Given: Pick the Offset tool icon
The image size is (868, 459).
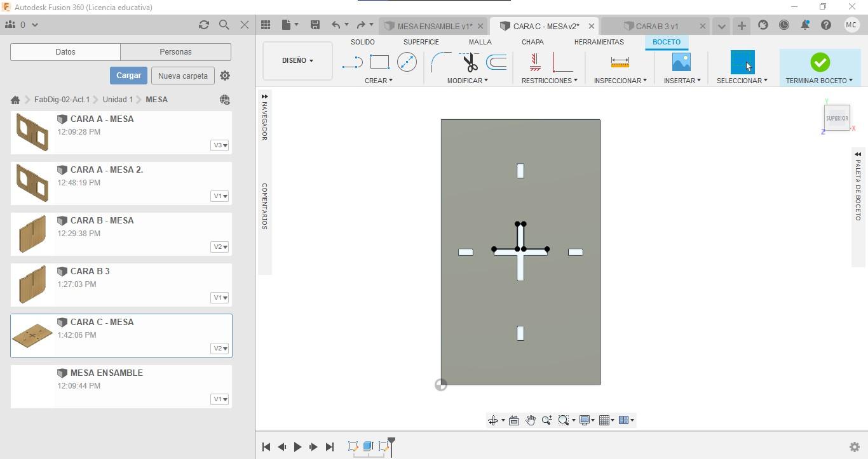Looking at the screenshot, I should [x=497, y=62].
